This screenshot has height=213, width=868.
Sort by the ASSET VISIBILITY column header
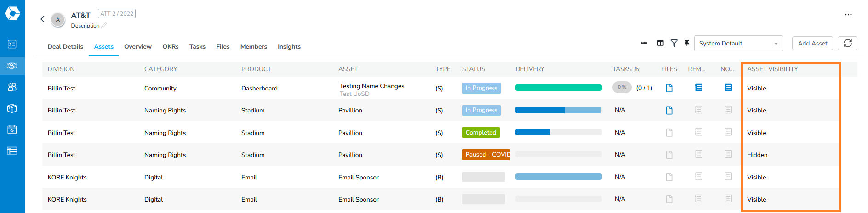(772, 69)
